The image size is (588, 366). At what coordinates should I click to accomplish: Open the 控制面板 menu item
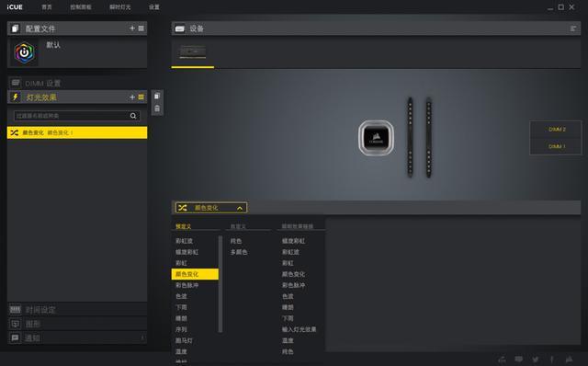click(x=81, y=7)
